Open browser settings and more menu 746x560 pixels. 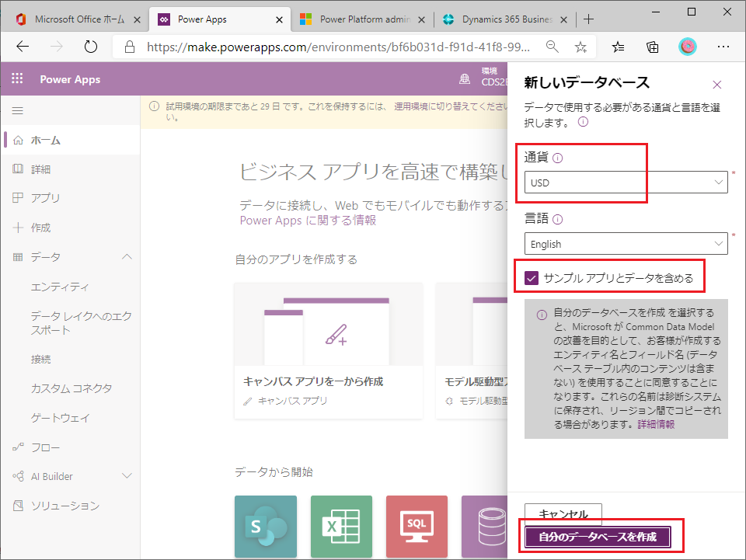click(723, 47)
